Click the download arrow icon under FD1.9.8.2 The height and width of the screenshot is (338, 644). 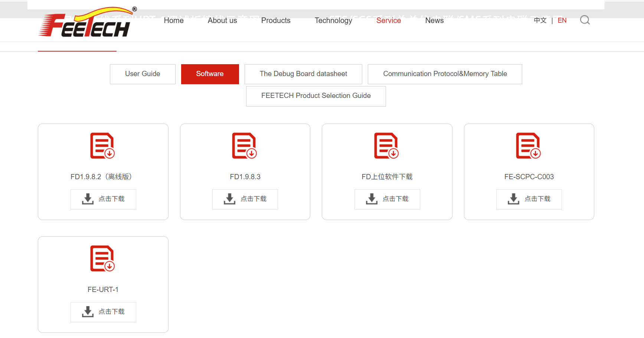[x=88, y=199]
